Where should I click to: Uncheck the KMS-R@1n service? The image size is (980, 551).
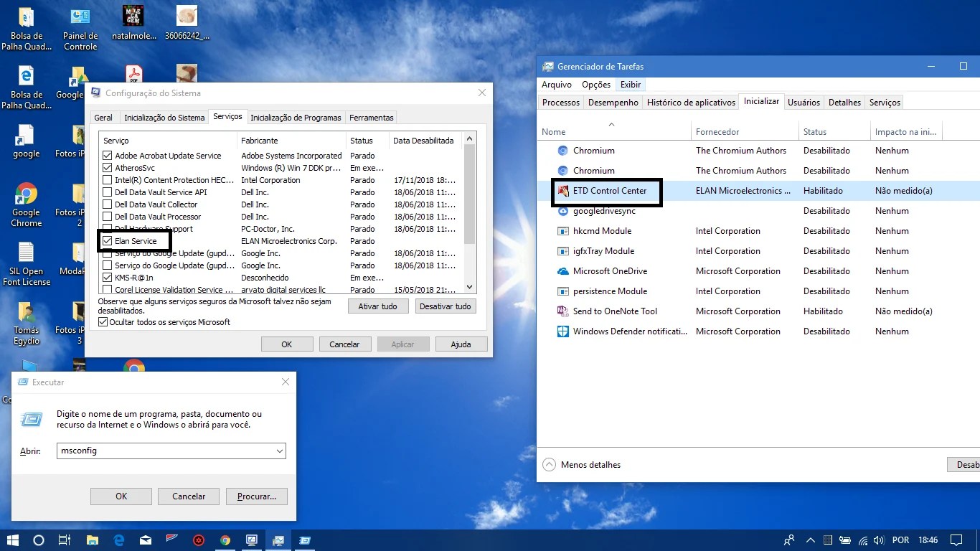point(108,278)
